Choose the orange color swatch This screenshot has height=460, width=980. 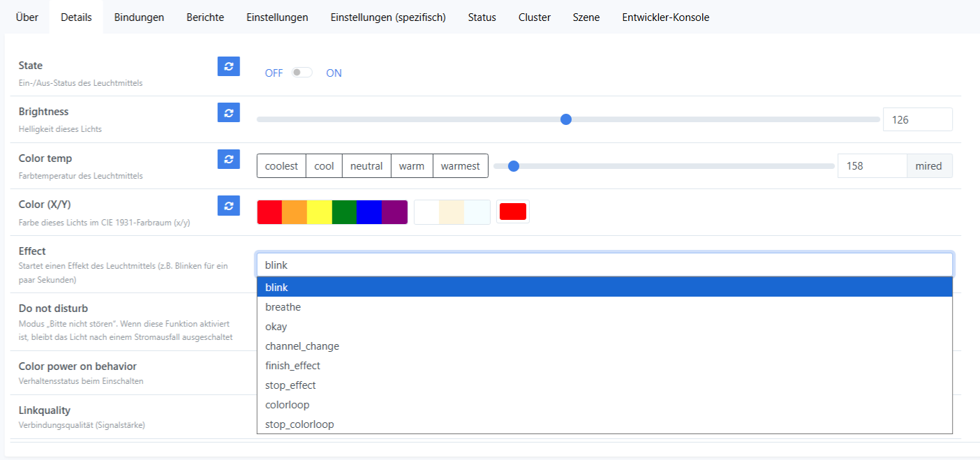pyautogui.click(x=295, y=212)
